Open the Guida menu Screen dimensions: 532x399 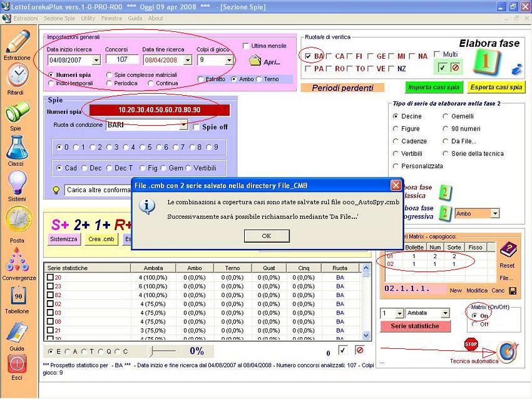click(135, 18)
